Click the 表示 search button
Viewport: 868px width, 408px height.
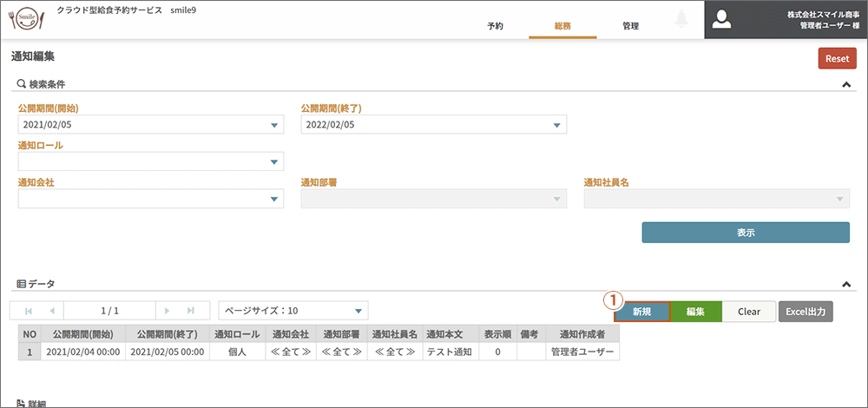click(745, 233)
